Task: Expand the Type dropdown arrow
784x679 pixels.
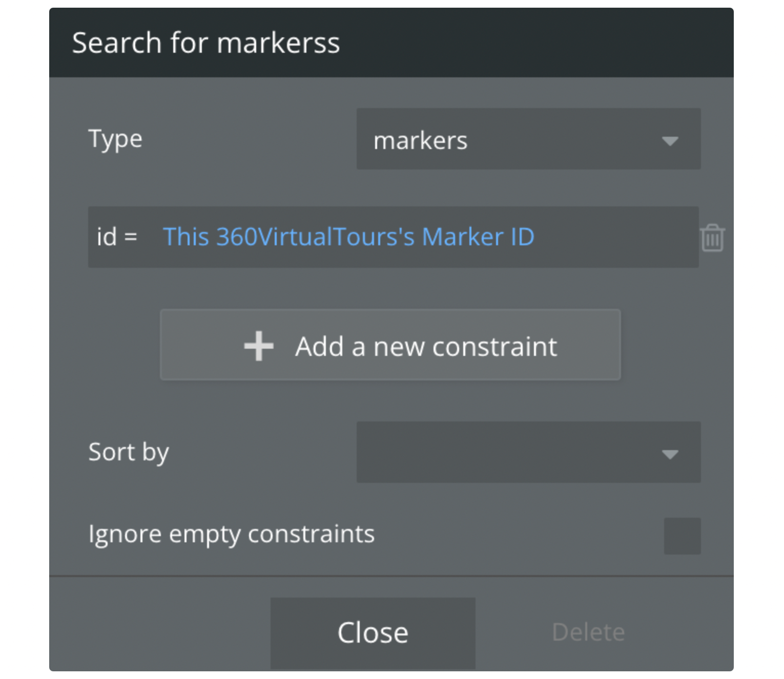Action: click(670, 141)
